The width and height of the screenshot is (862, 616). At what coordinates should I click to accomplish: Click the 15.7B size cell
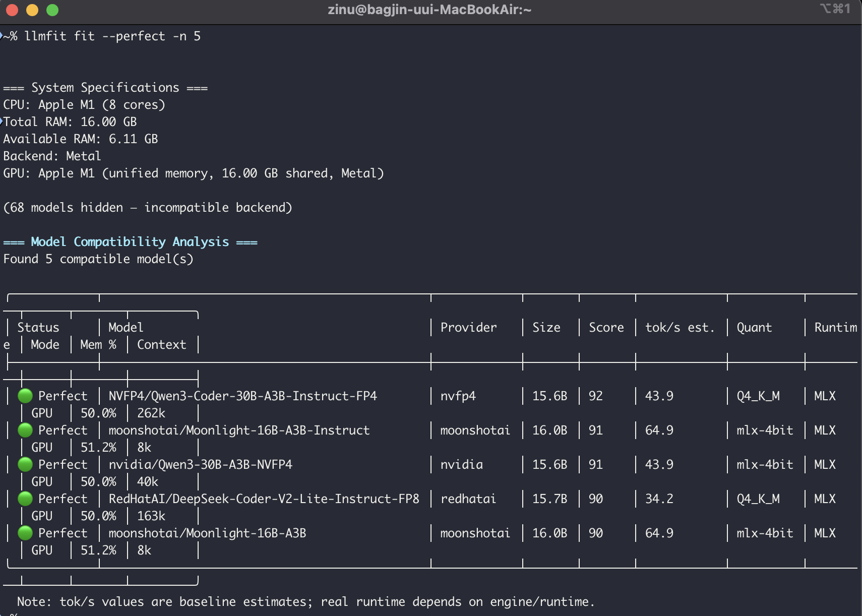(550, 499)
